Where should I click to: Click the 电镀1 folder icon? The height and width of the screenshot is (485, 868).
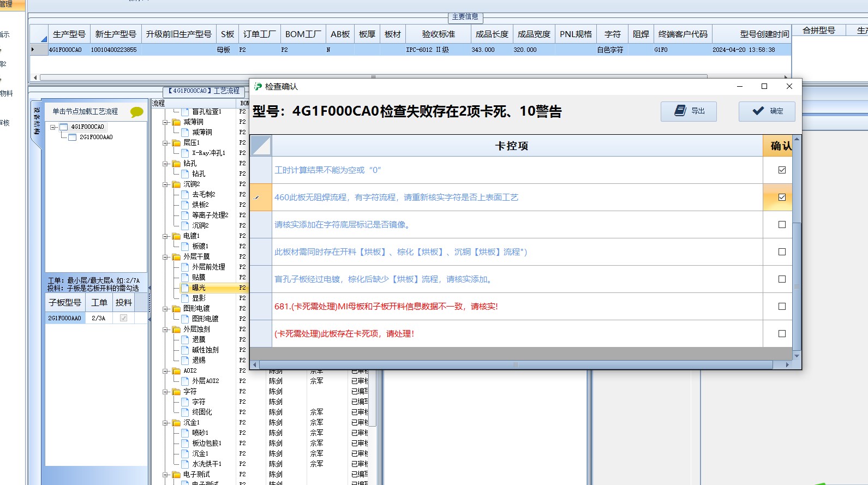click(x=177, y=236)
